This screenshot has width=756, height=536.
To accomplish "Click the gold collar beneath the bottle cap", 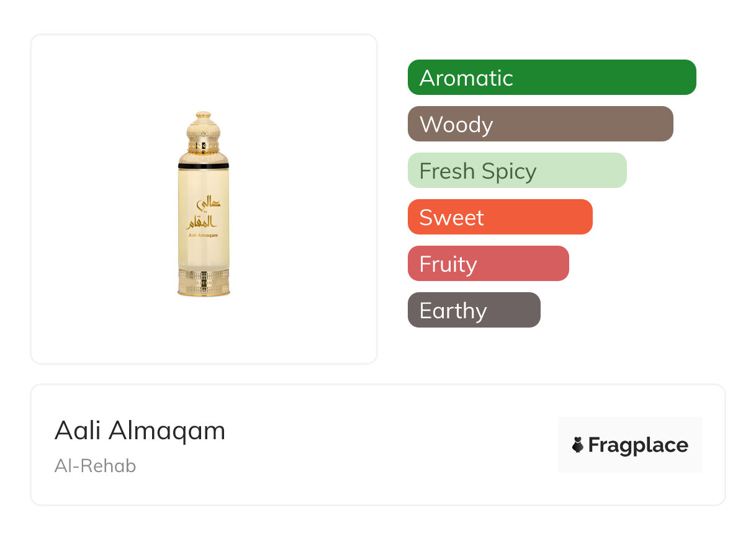I will pyautogui.click(x=203, y=146).
